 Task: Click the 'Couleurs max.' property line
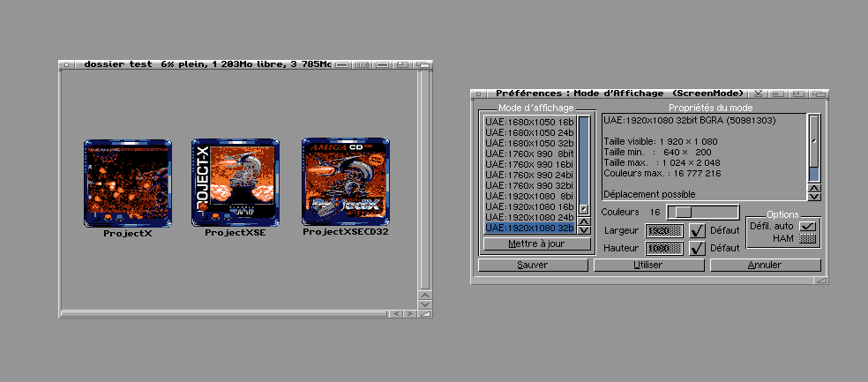click(x=662, y=174)
